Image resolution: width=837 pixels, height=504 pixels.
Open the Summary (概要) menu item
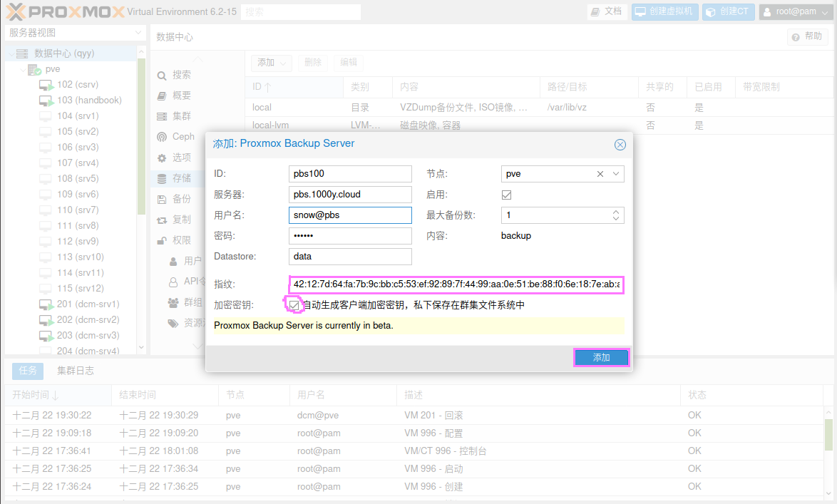[x=179, y=96]
